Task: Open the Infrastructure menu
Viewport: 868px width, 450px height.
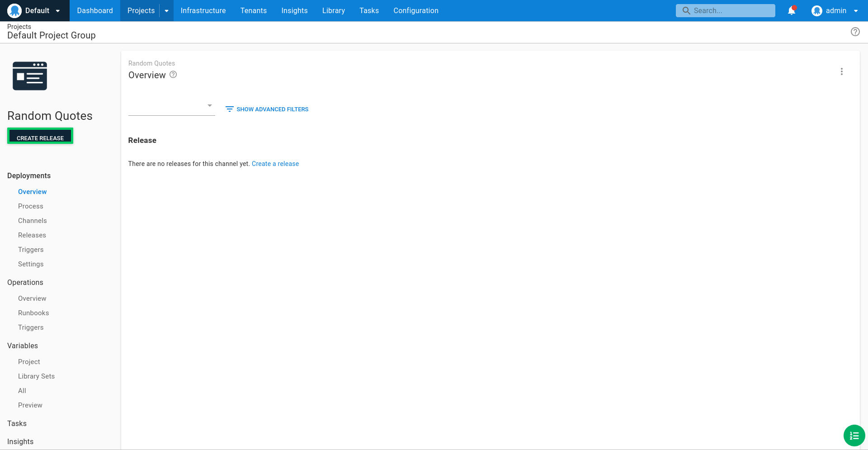Action: click(x=203, y=10)
